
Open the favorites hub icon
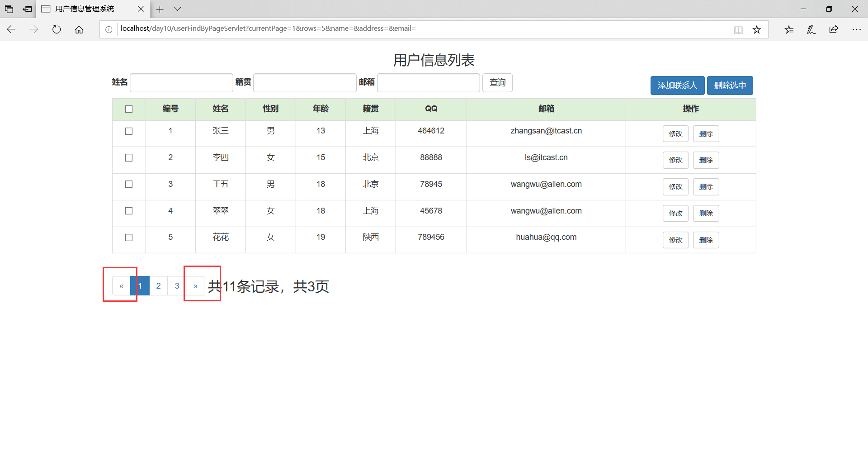(x=789, y=29)
